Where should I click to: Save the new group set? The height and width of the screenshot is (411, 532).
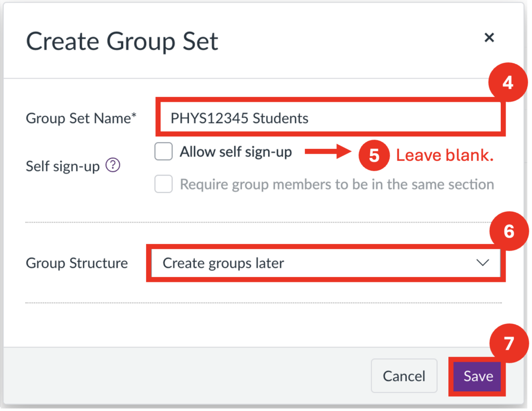point(478,376)
